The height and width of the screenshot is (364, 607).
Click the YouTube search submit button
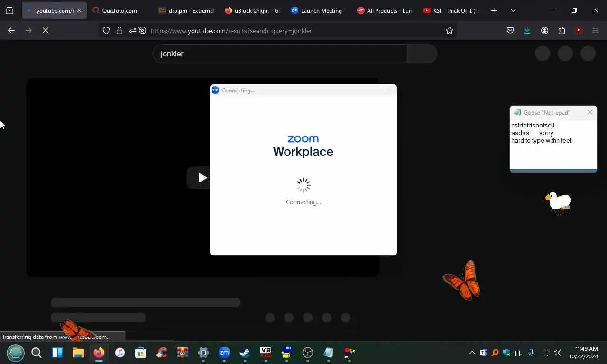pos(422,54)
